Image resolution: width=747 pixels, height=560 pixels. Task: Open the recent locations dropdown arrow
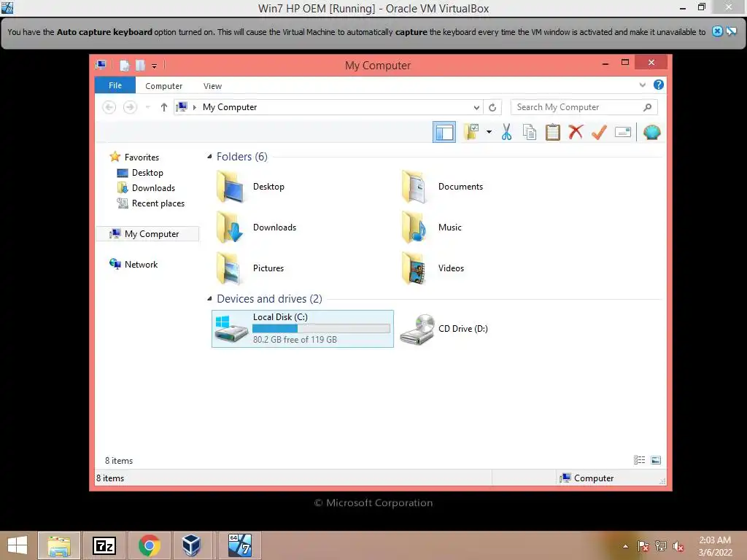pyautogui.click(x=147, y=107)
